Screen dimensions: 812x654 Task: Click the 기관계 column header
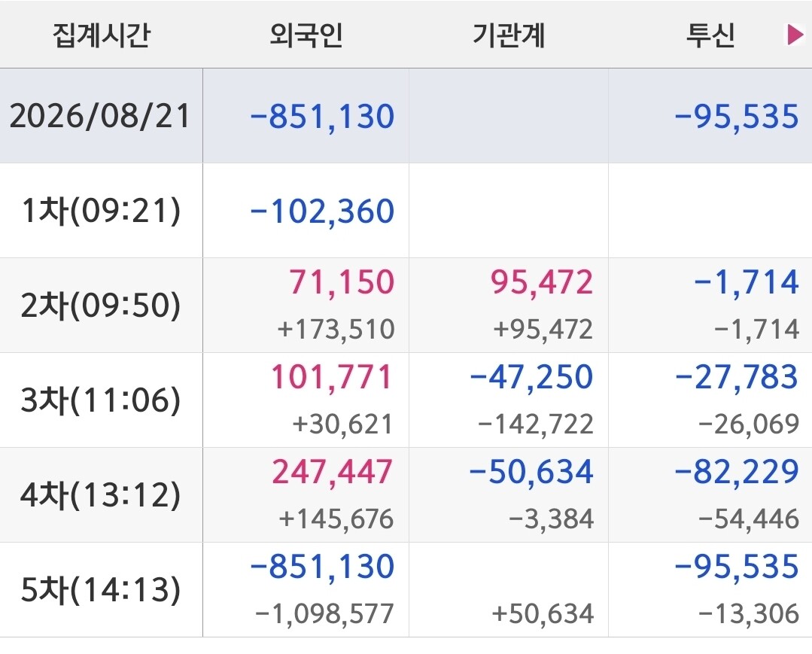coord(509,35)
